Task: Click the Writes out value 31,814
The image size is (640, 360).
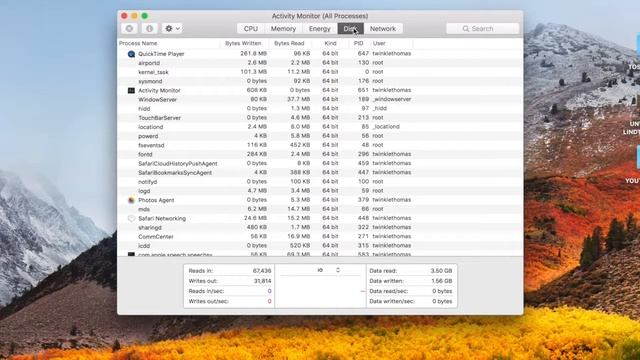Action: point(262,281)
